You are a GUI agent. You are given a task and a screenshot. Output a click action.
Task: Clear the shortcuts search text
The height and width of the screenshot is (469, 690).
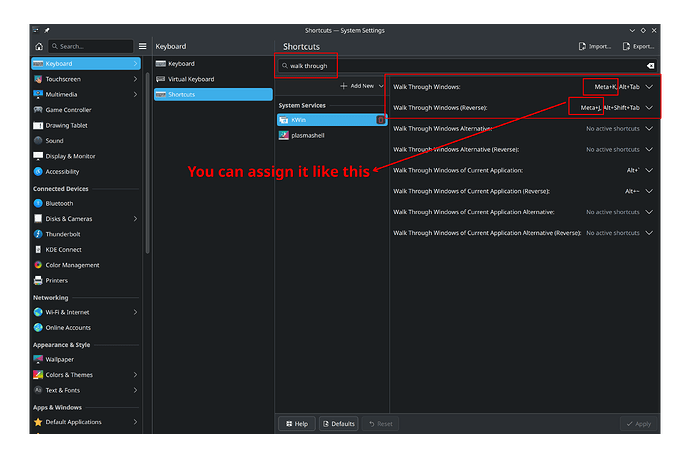[650, 66]
